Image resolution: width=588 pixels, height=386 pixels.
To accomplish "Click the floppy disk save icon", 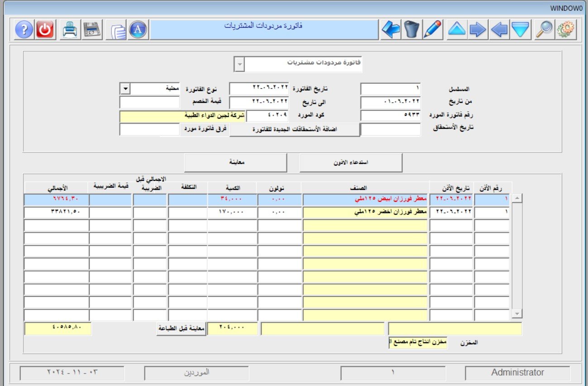I will tap(92, 30).
